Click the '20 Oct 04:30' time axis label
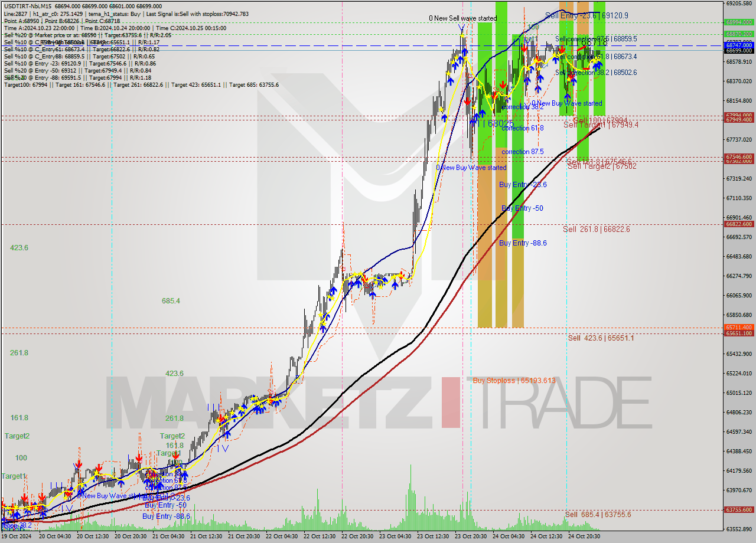The height and width of the screenshot is (543, 756). point(55,537)
